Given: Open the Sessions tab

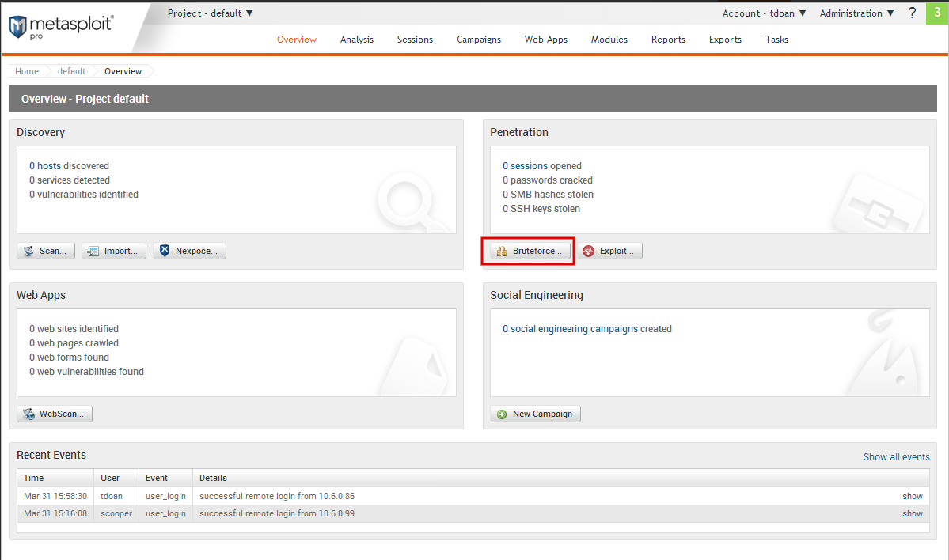Looking at the screenshot, I should coord(415,40).
